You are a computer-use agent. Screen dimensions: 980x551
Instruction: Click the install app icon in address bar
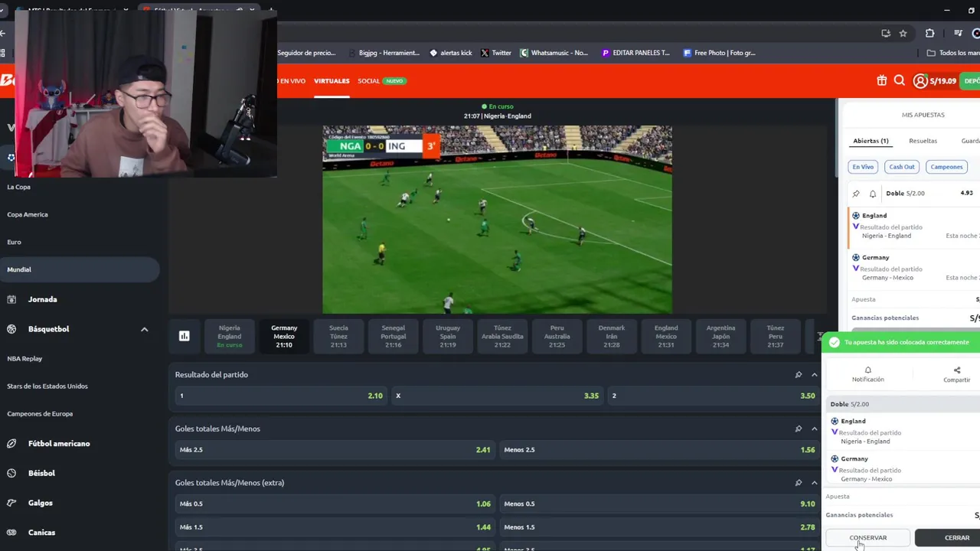click(886, 33)
